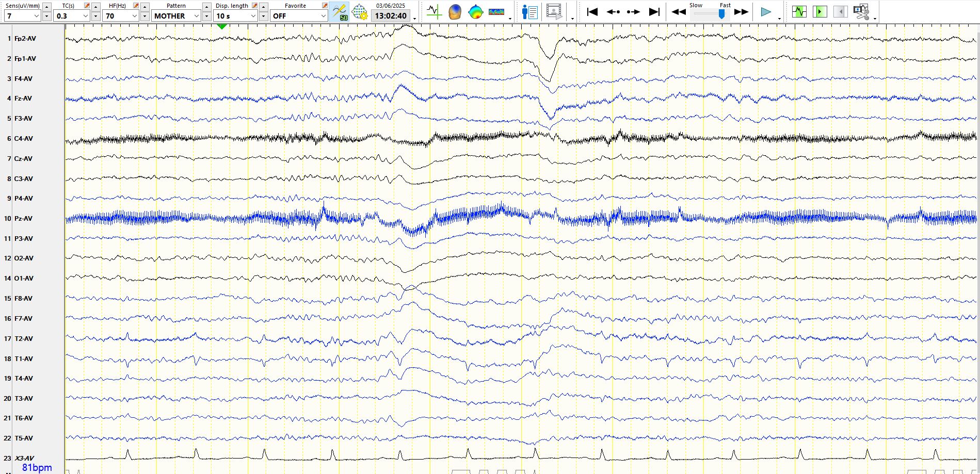Toggle the patient video playback icon

pyautogui.click(x=554, y=12)
